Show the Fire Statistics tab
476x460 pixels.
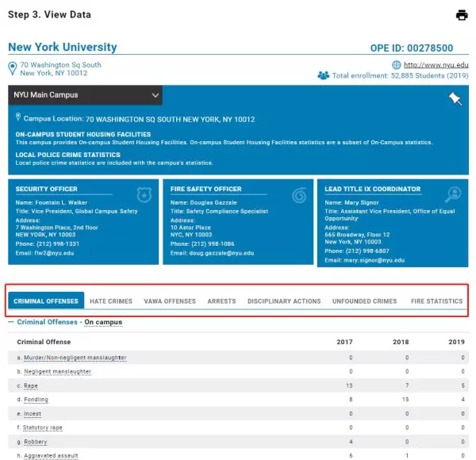click(437, 301)
